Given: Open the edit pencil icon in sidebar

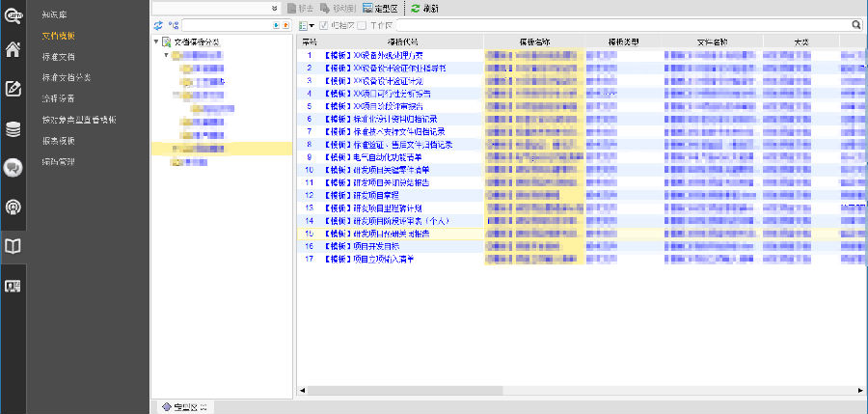Looking at the screenshot, I should pos(14,90).
